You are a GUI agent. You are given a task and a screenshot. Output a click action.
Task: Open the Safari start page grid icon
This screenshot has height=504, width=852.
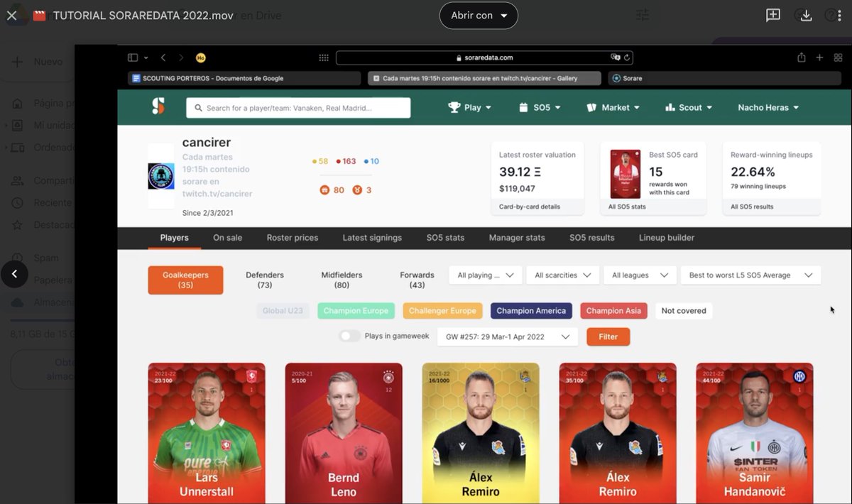(324, 57)
